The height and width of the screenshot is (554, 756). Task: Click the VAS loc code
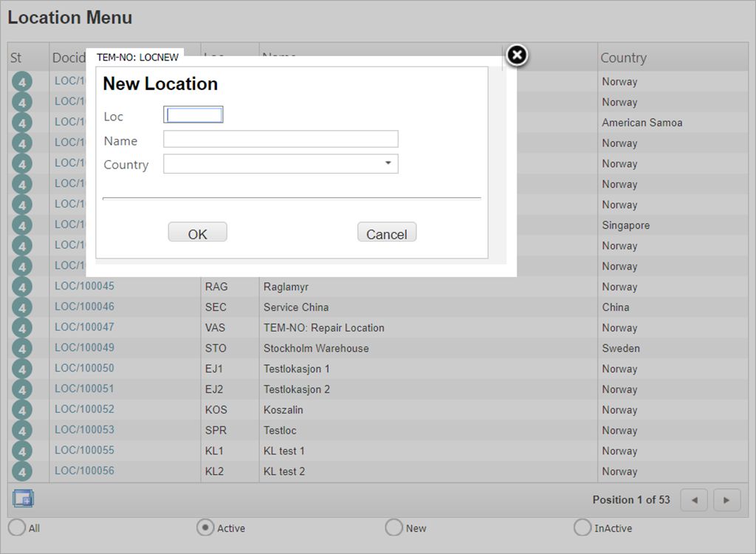(x=215, y=328)
